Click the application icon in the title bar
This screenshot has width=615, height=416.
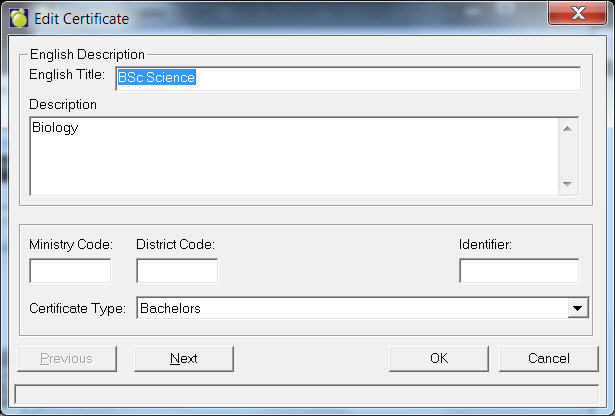[x=19, y=18]
